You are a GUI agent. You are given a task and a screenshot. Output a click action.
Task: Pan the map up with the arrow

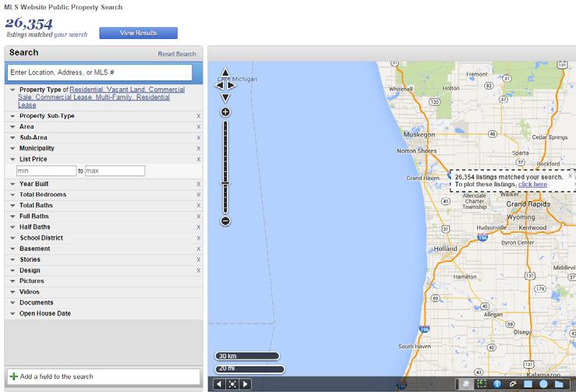(225, 72)
